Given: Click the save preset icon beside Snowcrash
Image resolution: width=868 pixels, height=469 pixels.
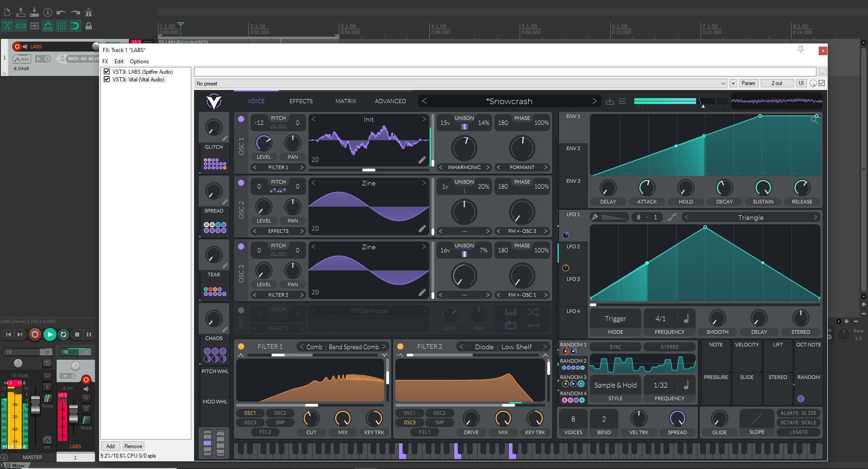Looking at the screenshot, I should tap(610, 101).
